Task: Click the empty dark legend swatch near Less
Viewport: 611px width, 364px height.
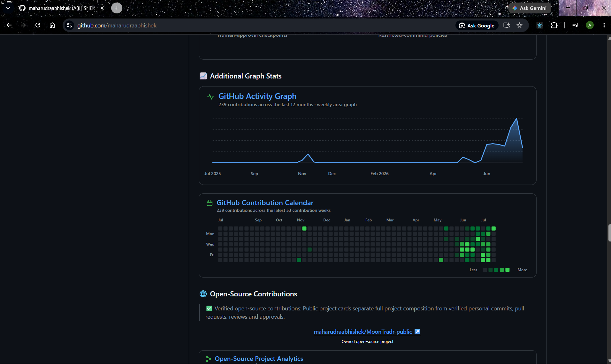Action: tap(485, 270)
